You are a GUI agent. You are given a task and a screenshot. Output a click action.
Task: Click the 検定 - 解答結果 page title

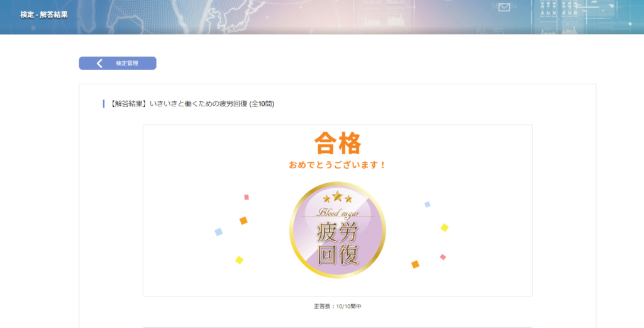[44, 15]
